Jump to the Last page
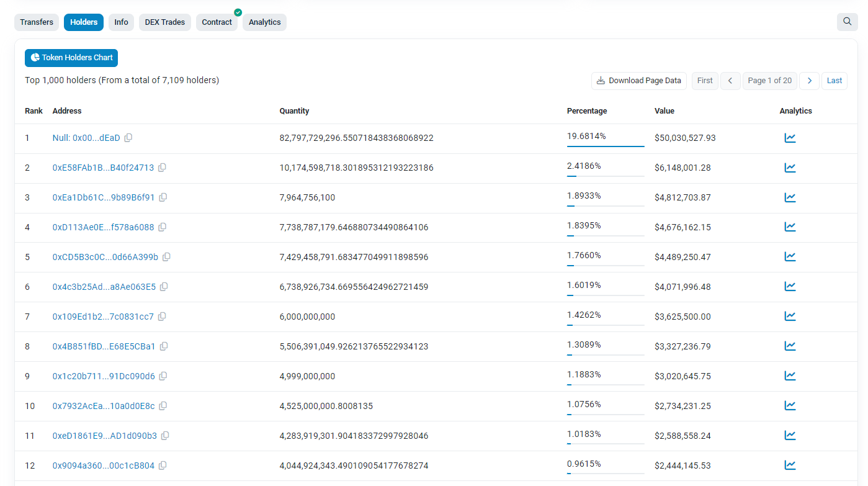868x486 pixels. pyautogui.click(x=834, y=81)
